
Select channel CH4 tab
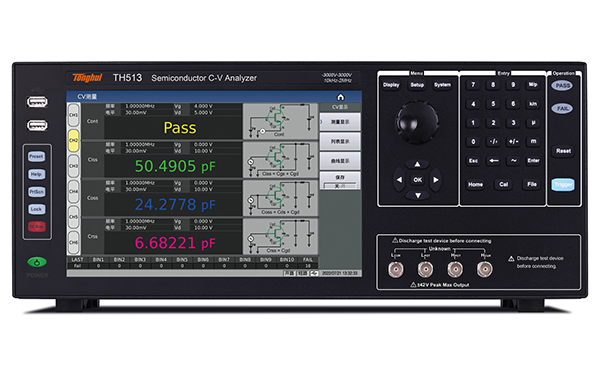[73, 191]
